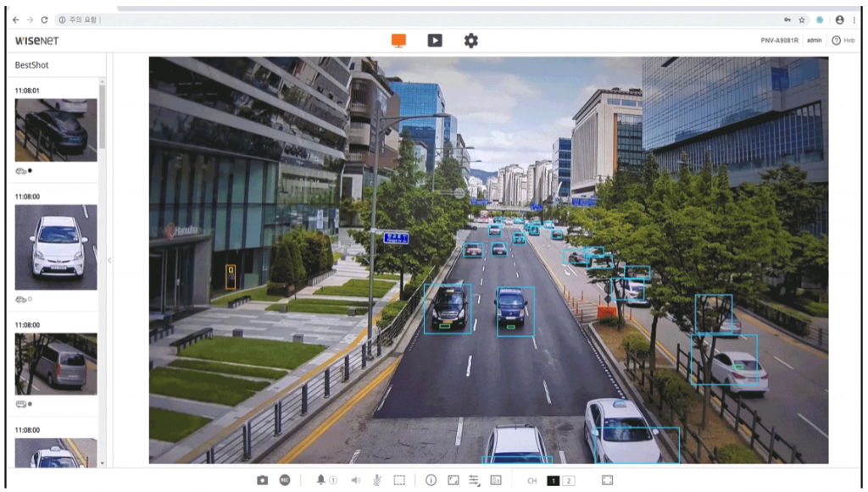Image resolution: width=868 pixels, height=492 pixels.
Task: Click the scrollbar down arrow in BestShot
Action: tap(102, 463)
